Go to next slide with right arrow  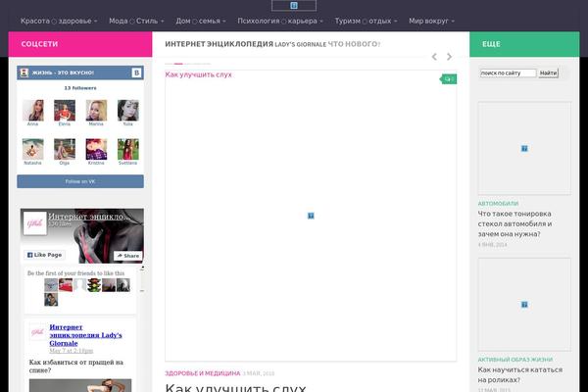[x=449, y=57]
